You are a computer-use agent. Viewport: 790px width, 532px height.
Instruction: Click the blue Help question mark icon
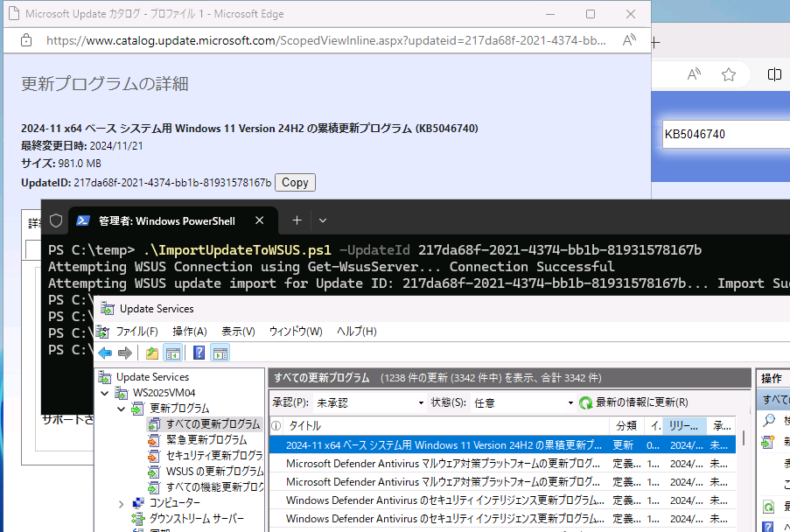(199, 353)
